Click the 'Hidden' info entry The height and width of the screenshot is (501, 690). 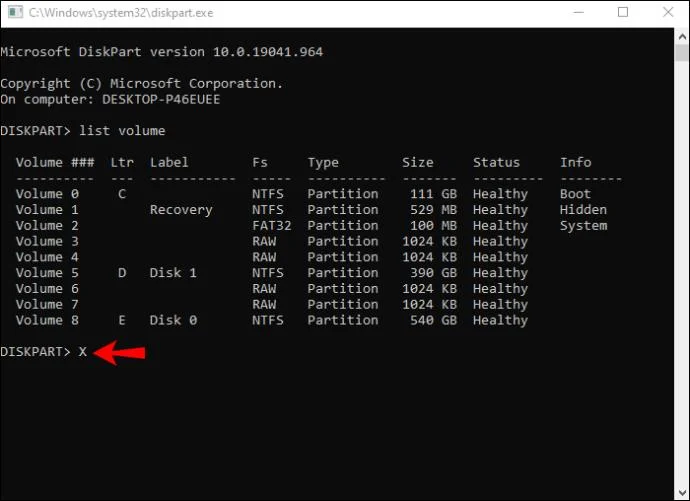click(x=583, y=210)
